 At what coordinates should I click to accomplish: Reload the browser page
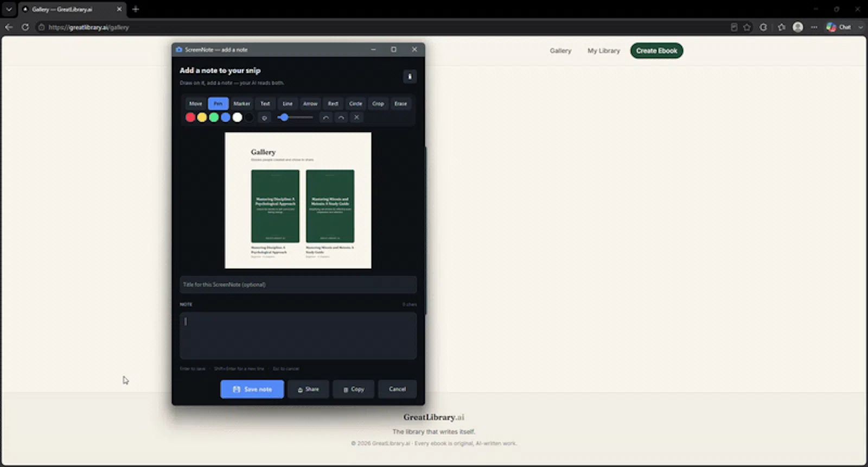coord(25,27)
